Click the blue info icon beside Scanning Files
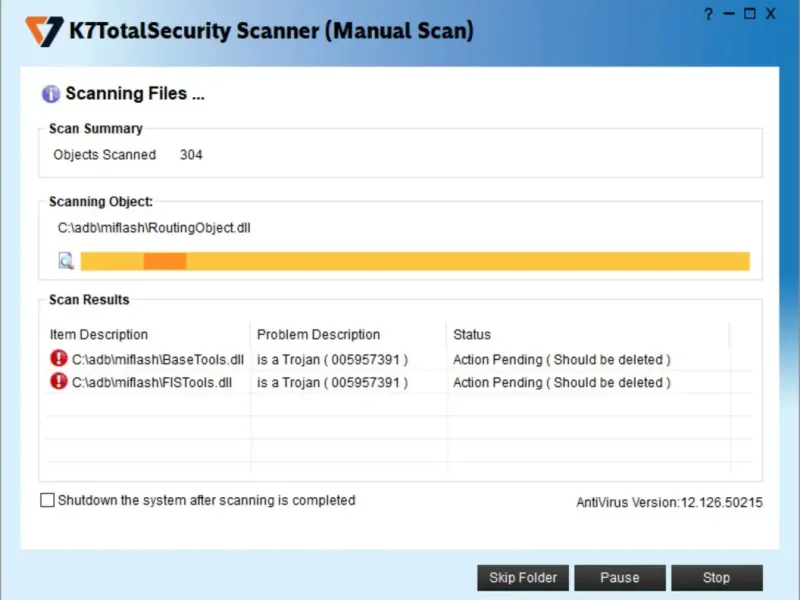Screen dimensions: 800x600 coord(51,94)
